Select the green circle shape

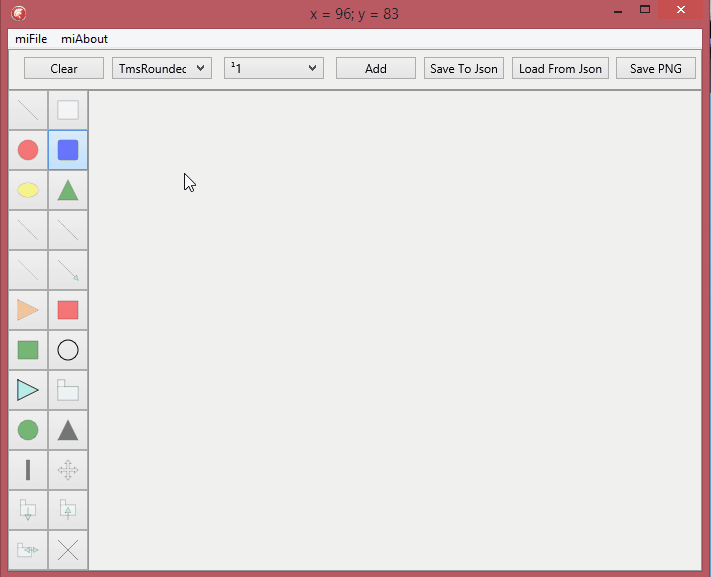tap(28, 430)
